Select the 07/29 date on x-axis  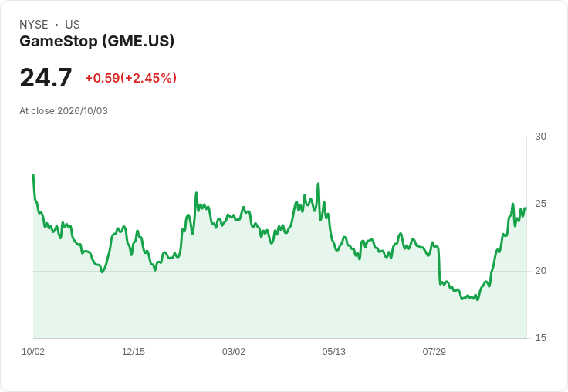pyautogui.click(x=434, y=351)
